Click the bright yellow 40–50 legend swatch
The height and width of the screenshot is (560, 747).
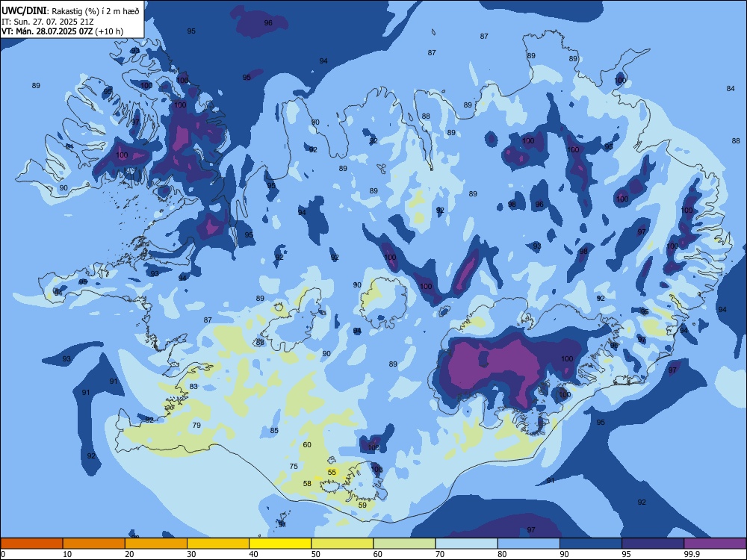click(x=280, y=544)
